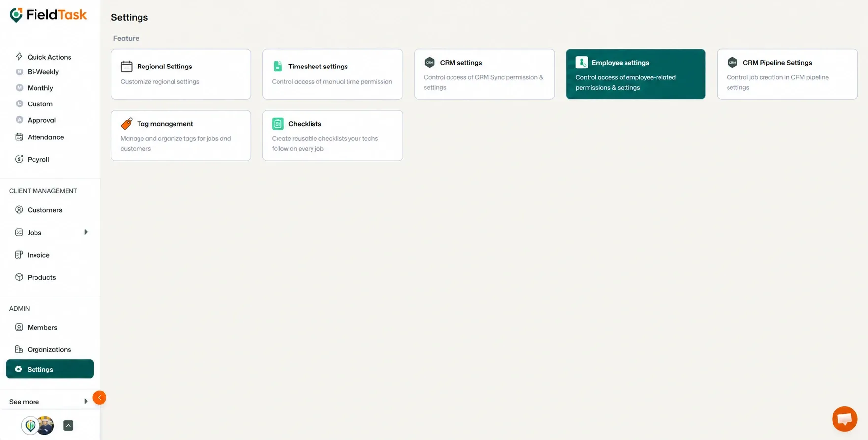Click the Regional Settings calendar icon
Image resolution: width=868 pixels, height=440 pixels.
(x=127, y=67)
